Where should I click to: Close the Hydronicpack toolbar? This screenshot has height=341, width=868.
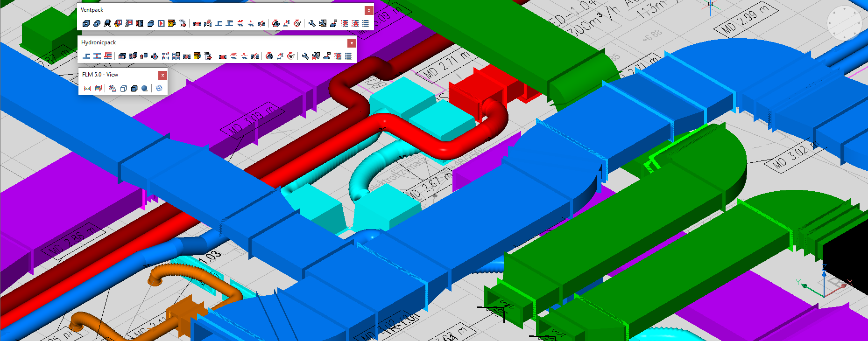pyautogui.click(x=352, y=43)
